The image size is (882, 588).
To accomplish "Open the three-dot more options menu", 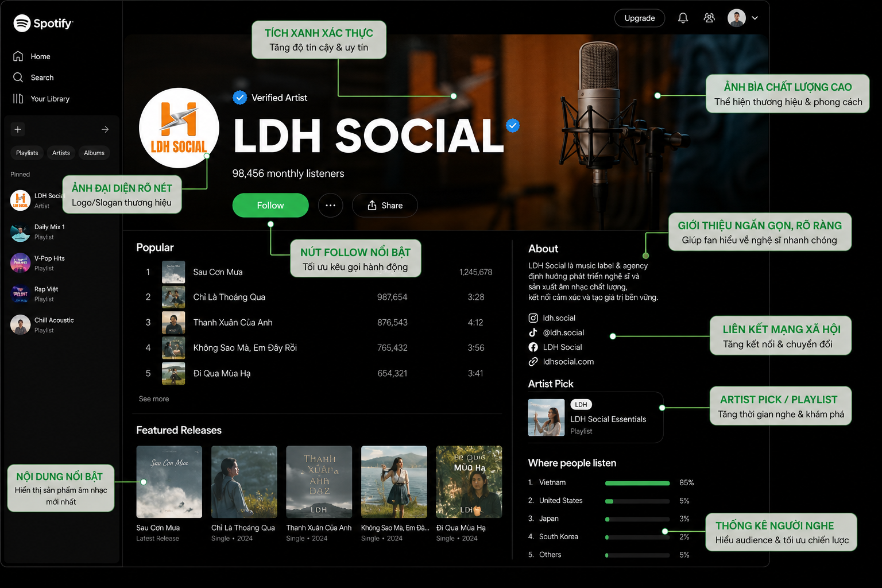I will pyautogui.click(x=330, y=206).
